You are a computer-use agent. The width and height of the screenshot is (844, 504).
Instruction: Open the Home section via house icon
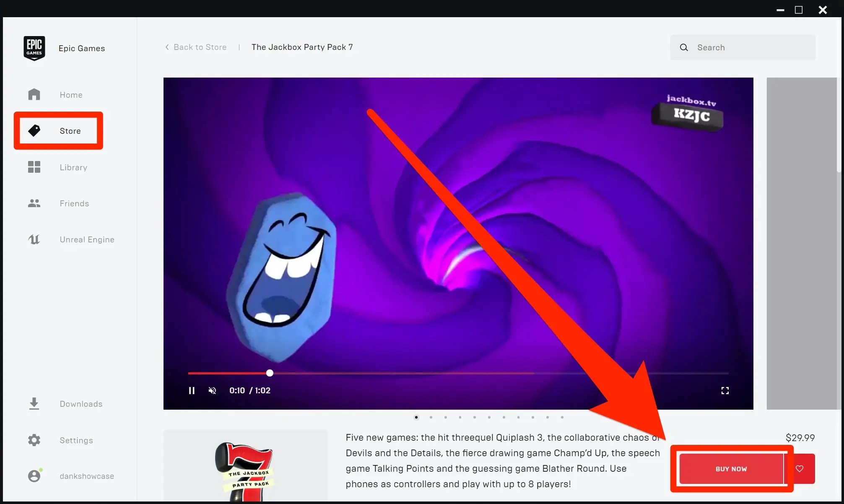pyautogui.click(x=34, y=94)
